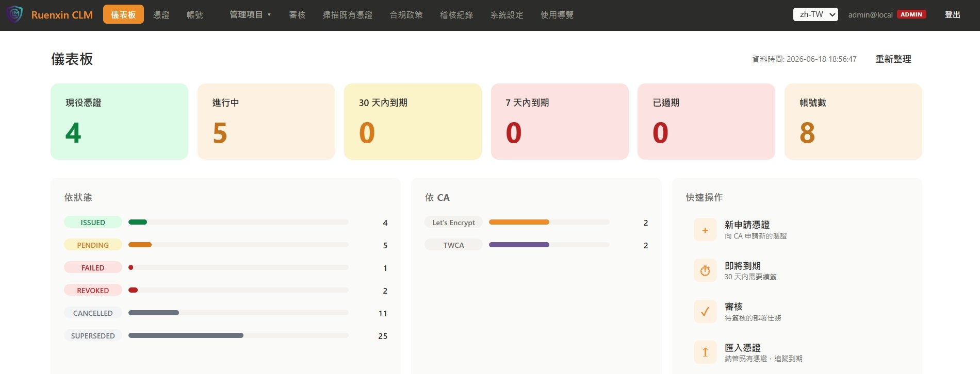The image size is (980, 374).
Task: Click the SUPERSEDED status badge
Action: click(93, 335)
